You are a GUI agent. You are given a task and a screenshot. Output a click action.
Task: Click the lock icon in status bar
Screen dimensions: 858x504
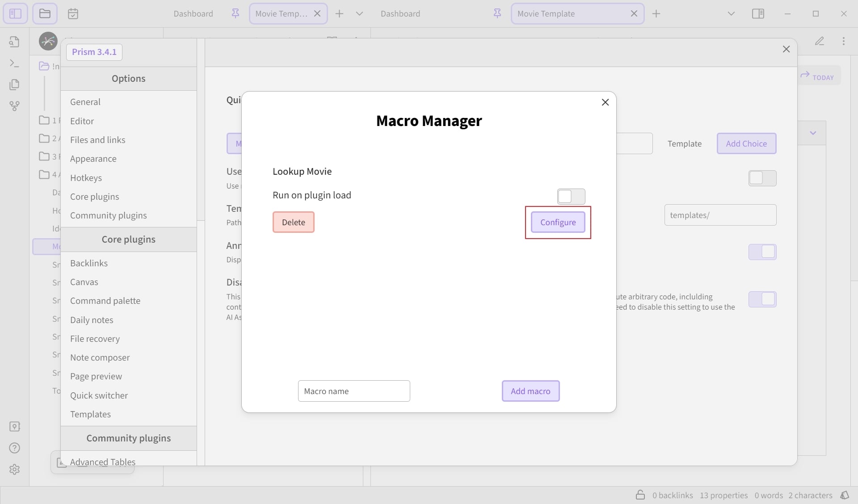(640, 495)
